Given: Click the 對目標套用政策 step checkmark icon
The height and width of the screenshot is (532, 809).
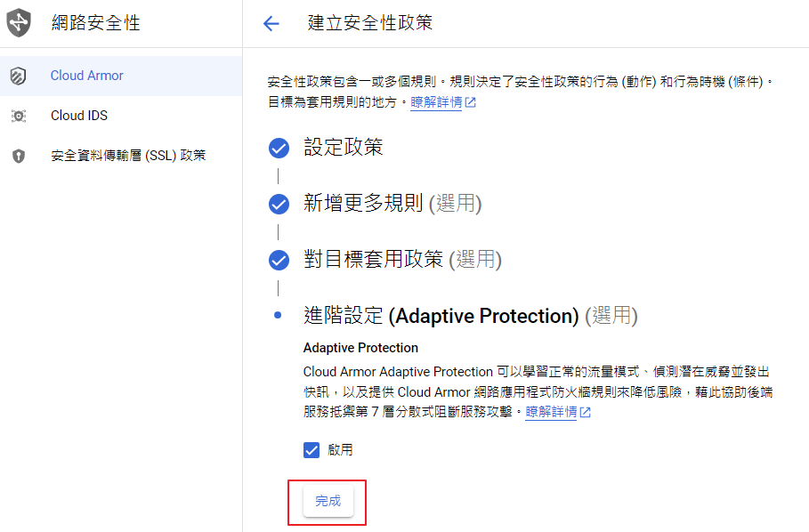Looking at the screenshot, I should (x=279, y=261).
